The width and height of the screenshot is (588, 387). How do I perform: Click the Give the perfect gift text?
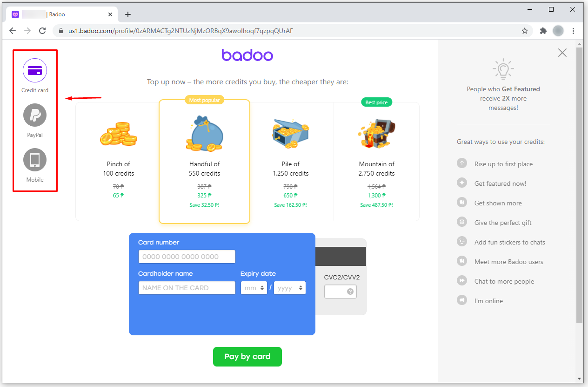(503, 223)
